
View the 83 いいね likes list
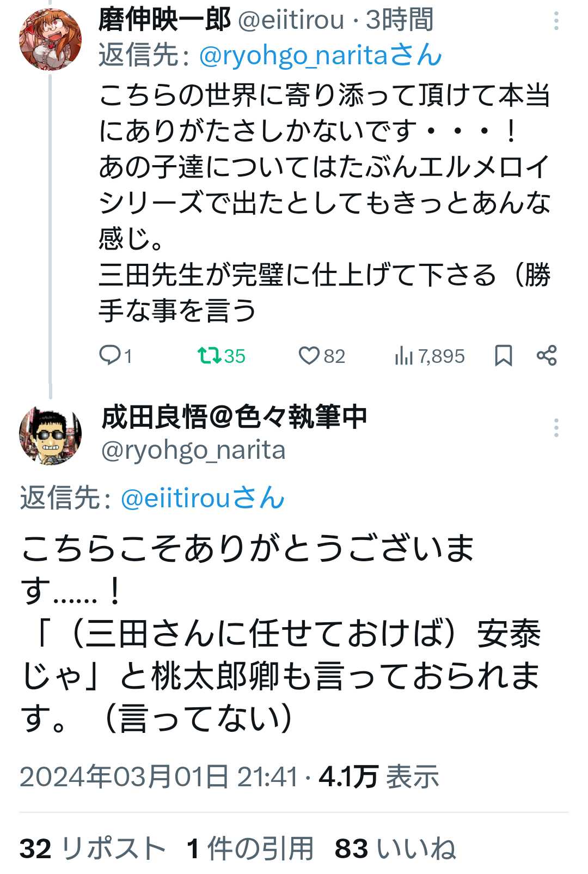click(395, 848)
